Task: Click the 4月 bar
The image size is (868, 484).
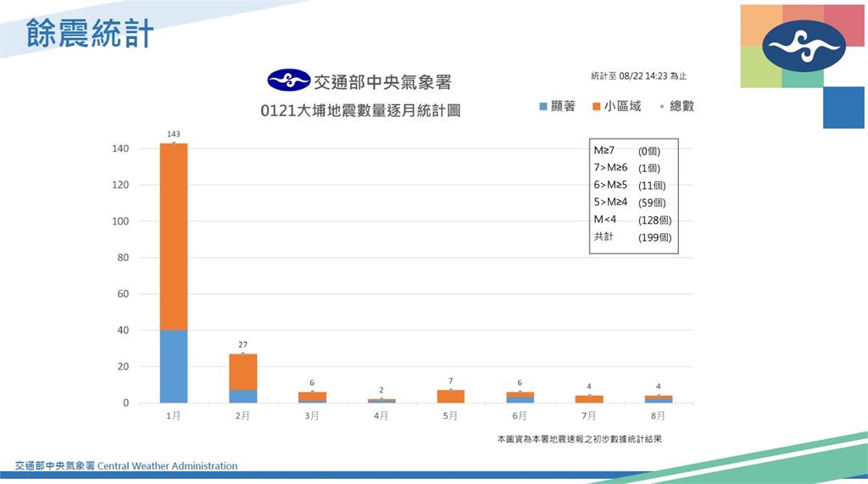Action: (381, 400)
